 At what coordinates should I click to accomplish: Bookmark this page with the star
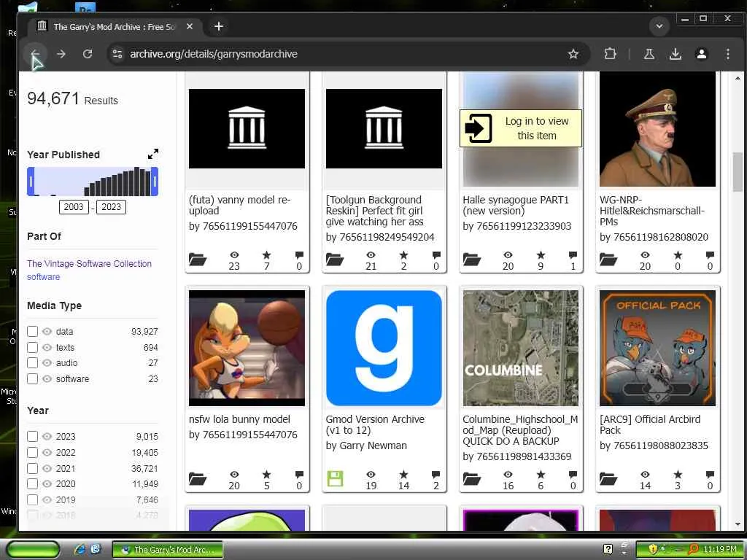pos(573,54)
